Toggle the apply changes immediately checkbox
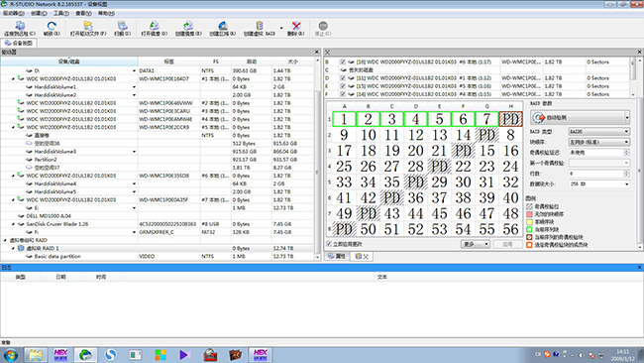 [329, 244]
